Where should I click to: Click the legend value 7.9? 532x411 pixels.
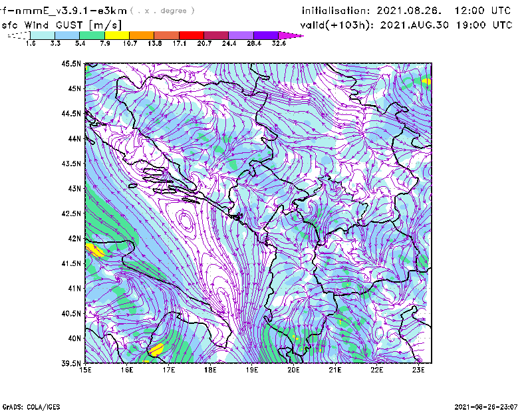pos(105,43)
